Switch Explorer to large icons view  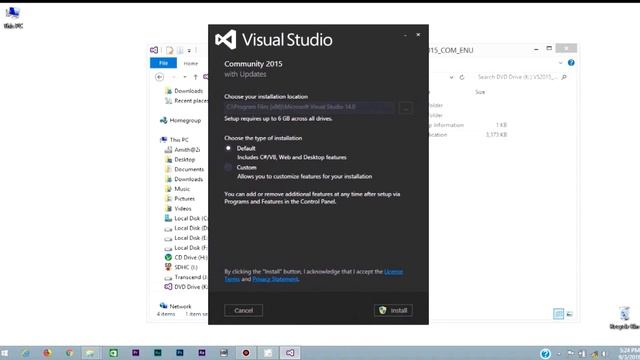click(x=569, y=313)
